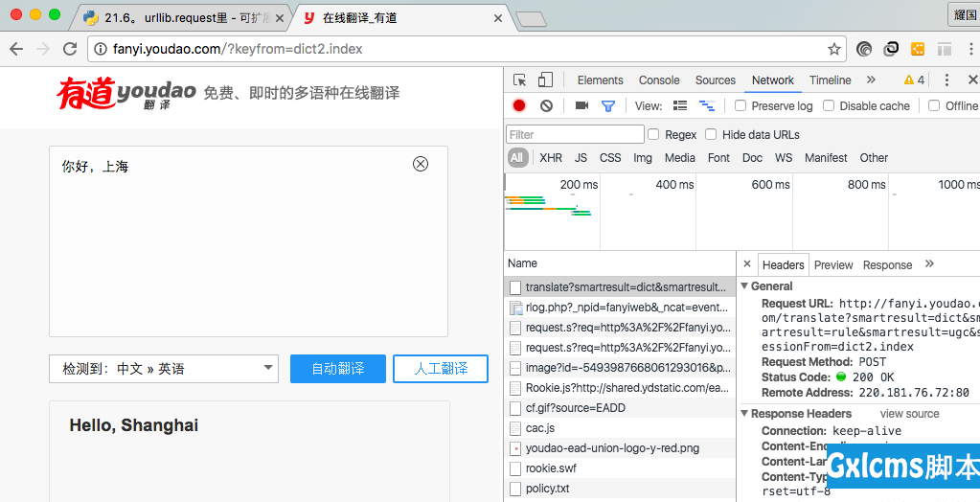Click the view source link
Image resolution: width=980 pixels, height=502 pixels.
[x=909, y=414]
